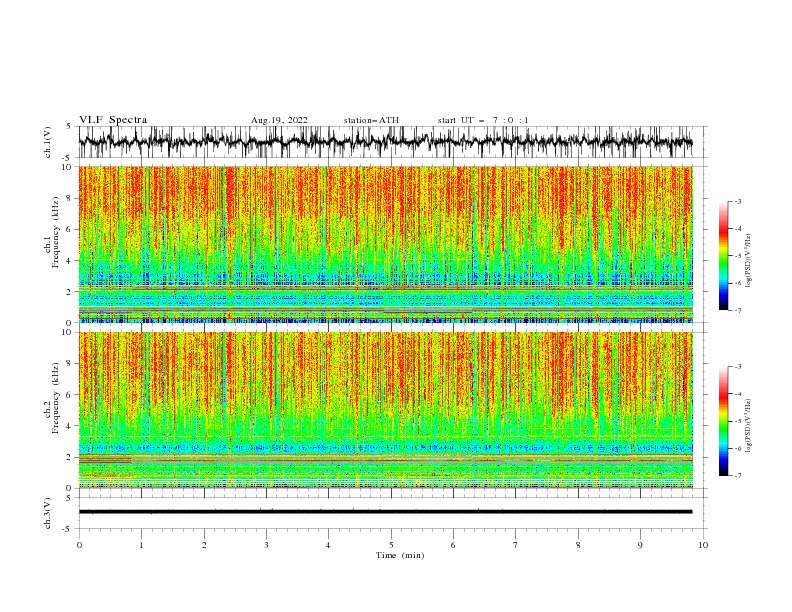This screenshot has width=792, height=612.
Task: Click the ch.1 color bar log(PSD) label
Action: point(748,261)
